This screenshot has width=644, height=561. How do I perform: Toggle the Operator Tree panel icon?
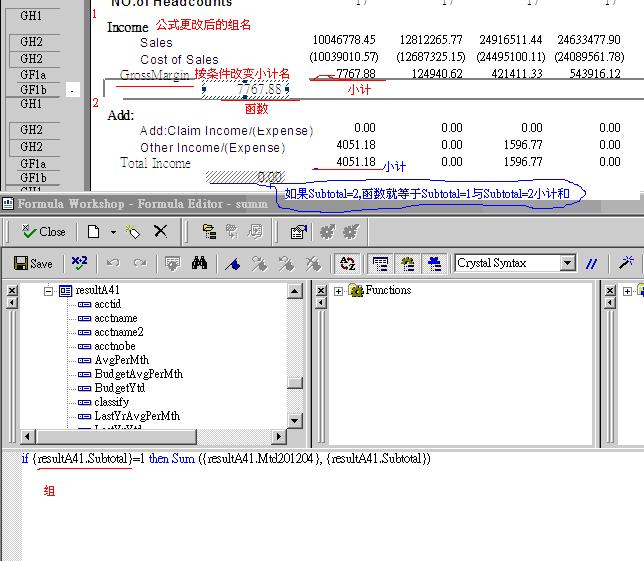click(434, 264)
